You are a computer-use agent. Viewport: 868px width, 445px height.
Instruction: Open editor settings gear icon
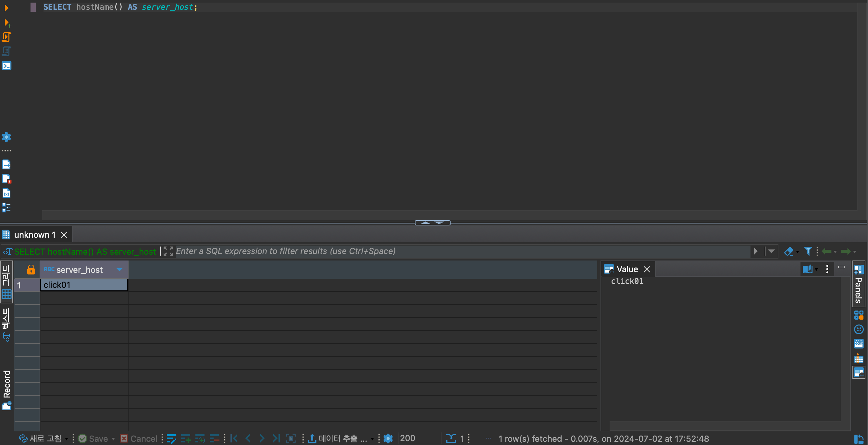6,137
